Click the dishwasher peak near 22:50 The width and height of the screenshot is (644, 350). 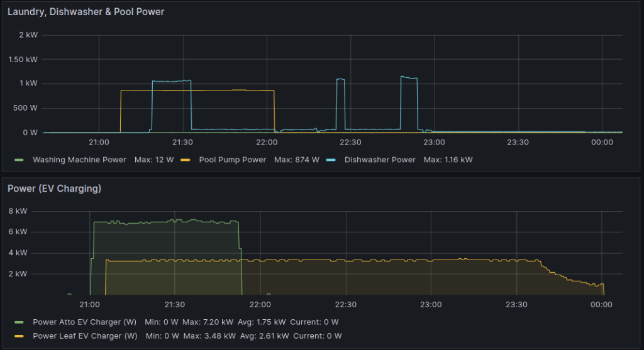[x=409, y=77]
